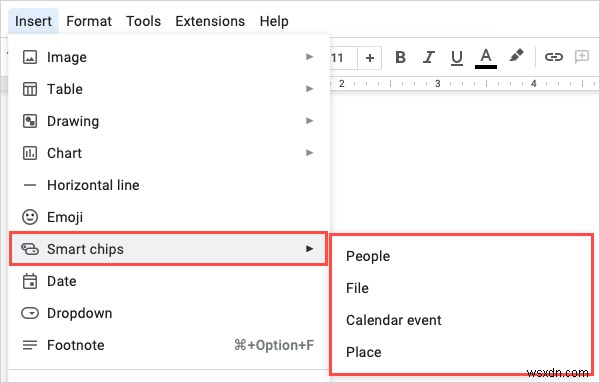Image resolution: width=600 pixels, height=383 pixels.
Task: Click the Horizontal line dash icon
Action: 30,185
